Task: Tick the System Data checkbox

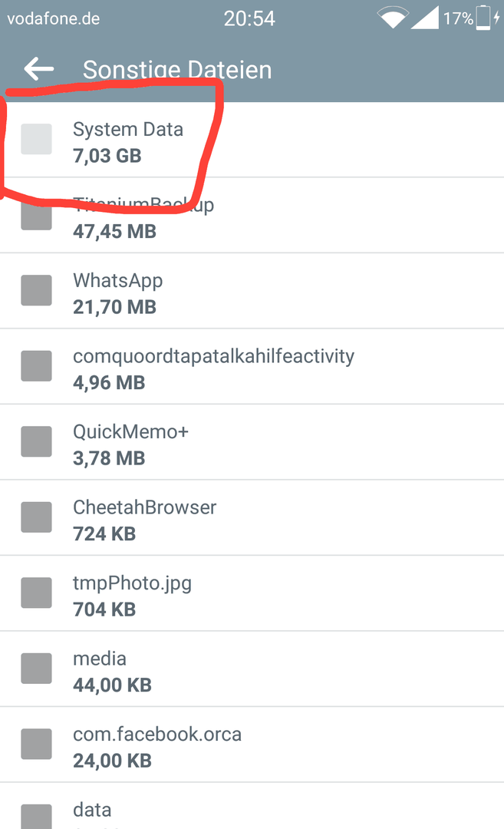Action: tap(37, 139)
